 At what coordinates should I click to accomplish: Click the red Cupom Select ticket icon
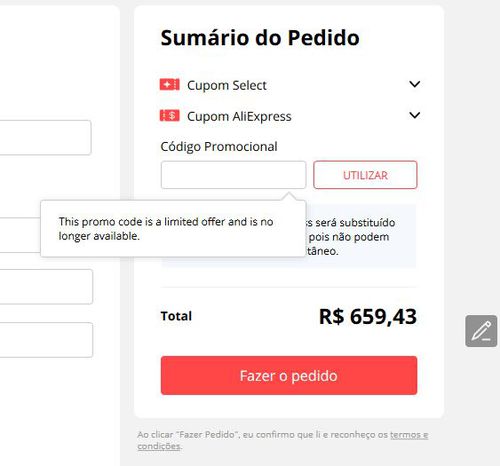170,85
